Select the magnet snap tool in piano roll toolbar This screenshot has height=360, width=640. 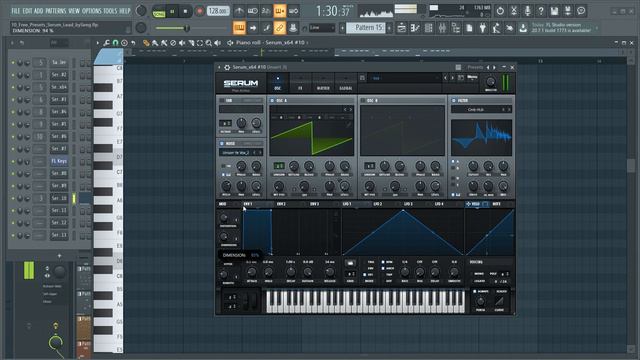(x=116, y=42)
